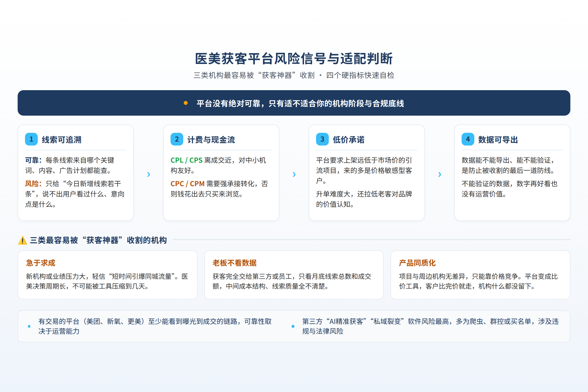Click paragraph 升单难度大，还拉低老客
588x392 pixels.
click(x=364, y=199)
